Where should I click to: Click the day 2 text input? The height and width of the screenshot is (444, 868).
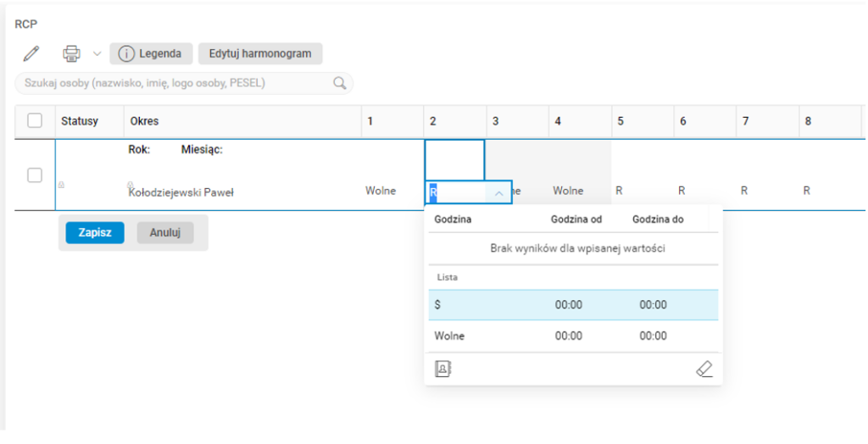[x=458, y=192]
